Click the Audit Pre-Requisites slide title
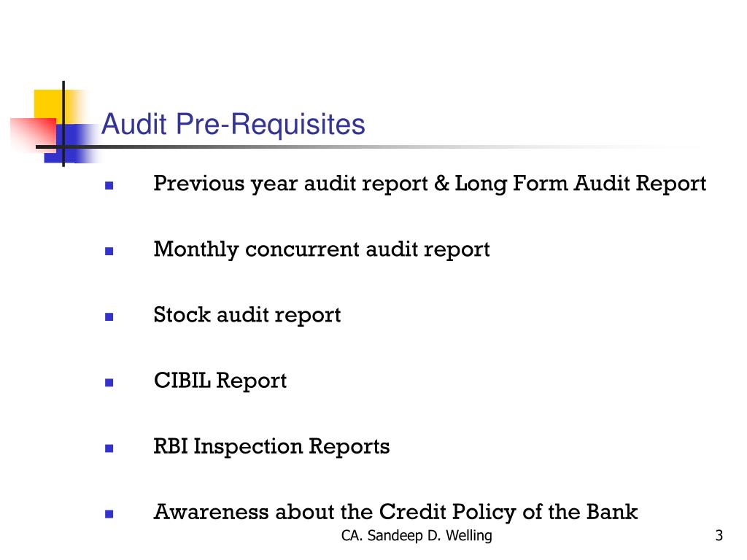This screenshot has height=560, width=747. point(233,125)
